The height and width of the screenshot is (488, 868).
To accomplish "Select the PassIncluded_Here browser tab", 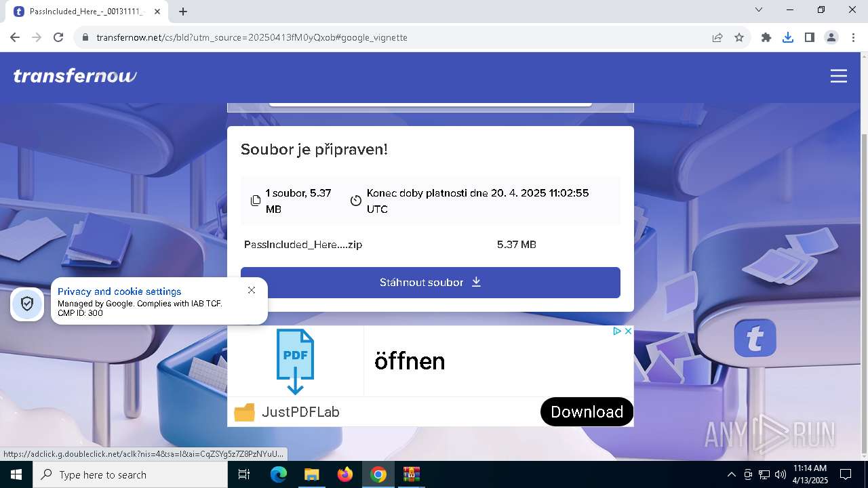I will (x=87, y=12).
